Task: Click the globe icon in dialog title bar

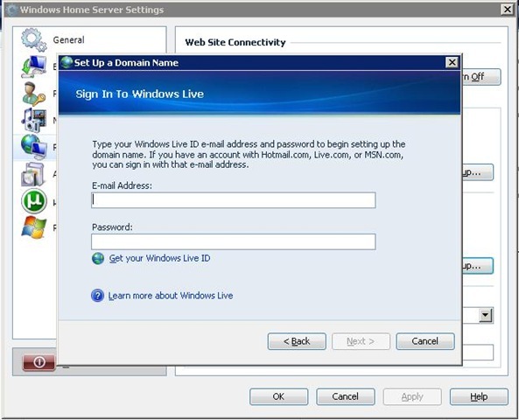Action: coord(67,62)
